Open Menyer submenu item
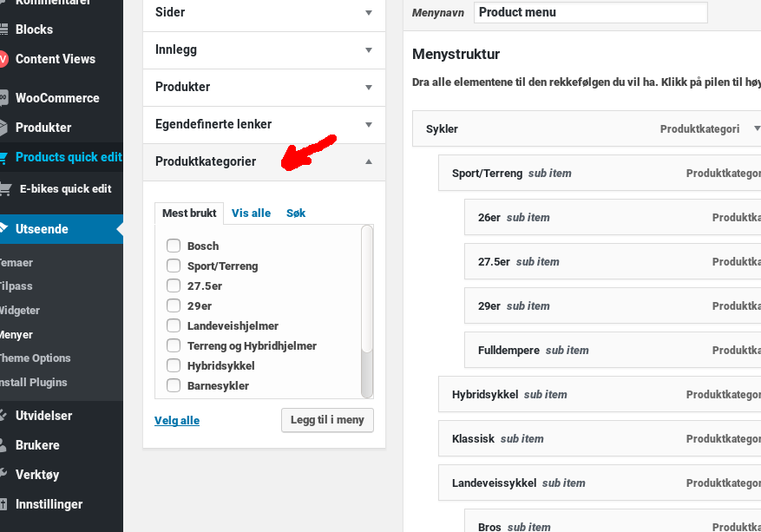761x532 pixels. coord(16,334)
